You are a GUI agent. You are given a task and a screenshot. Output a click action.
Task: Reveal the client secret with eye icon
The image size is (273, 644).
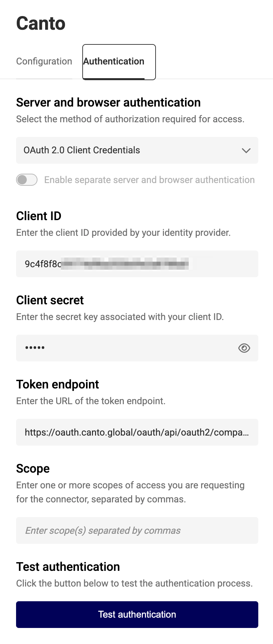point(244,348)
